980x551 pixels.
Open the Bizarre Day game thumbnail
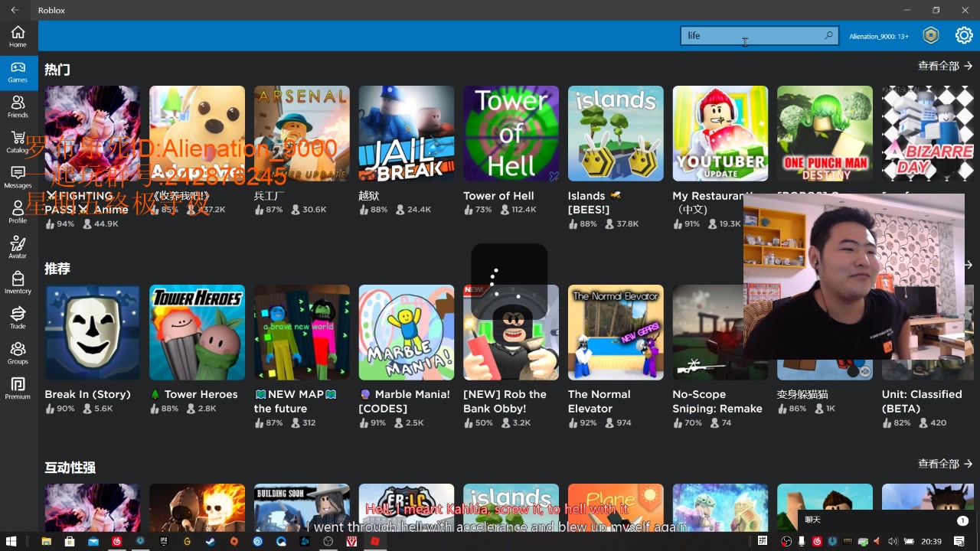[929, 133]
